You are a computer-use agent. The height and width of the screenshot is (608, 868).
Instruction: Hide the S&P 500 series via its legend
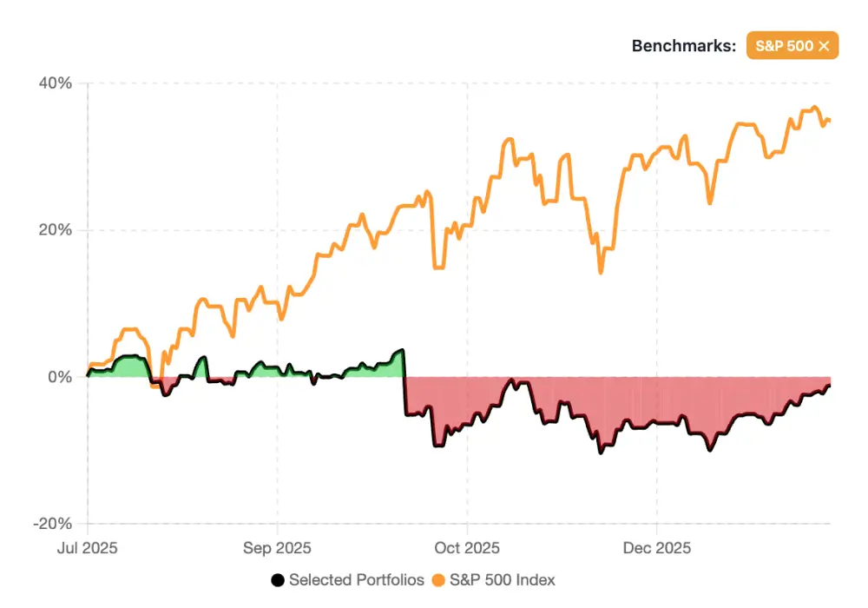tap(495, 580)
